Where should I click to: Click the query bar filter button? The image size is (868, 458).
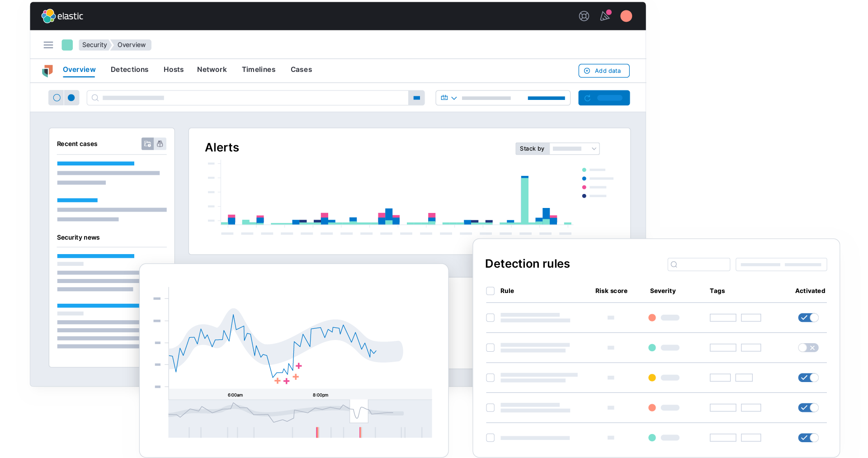click(416, 98)
